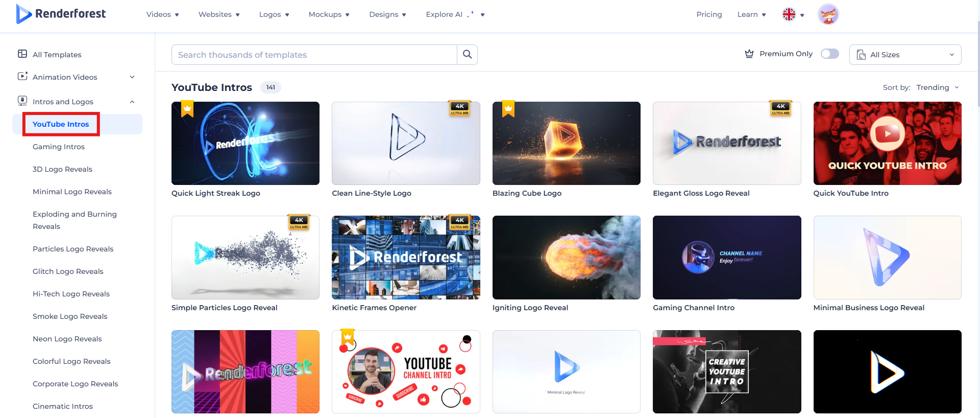This screenshot has height=418, width=980.
Task: Open the Websites dropdown menu
Action: click(219, 14)
